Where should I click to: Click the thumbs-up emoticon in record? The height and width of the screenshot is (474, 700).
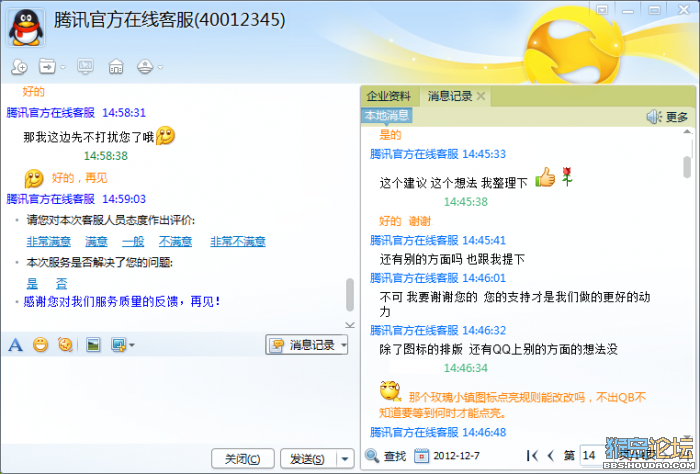pos(545,177)
